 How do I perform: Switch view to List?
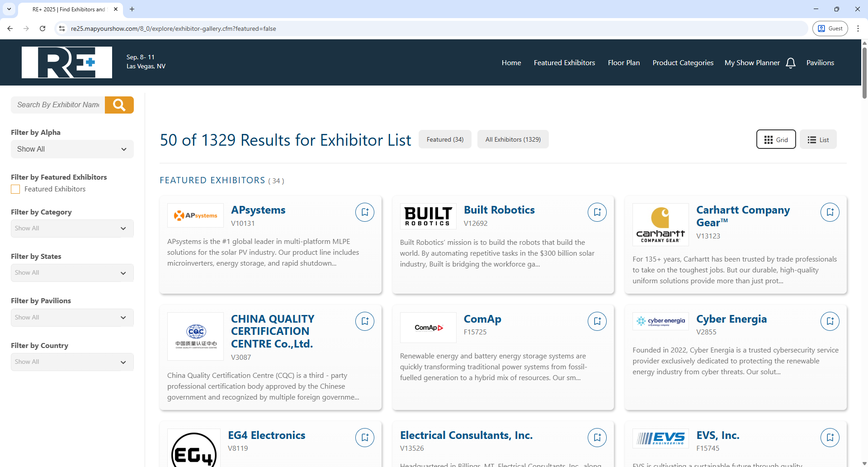click(818, 139)
